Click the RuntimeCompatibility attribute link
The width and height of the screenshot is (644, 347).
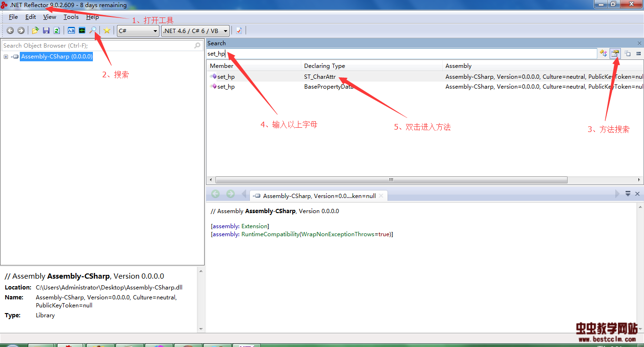(270, 234)
